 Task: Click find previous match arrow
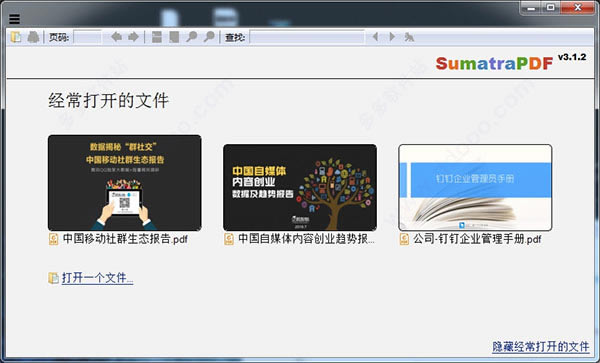(x=375, y=37)
